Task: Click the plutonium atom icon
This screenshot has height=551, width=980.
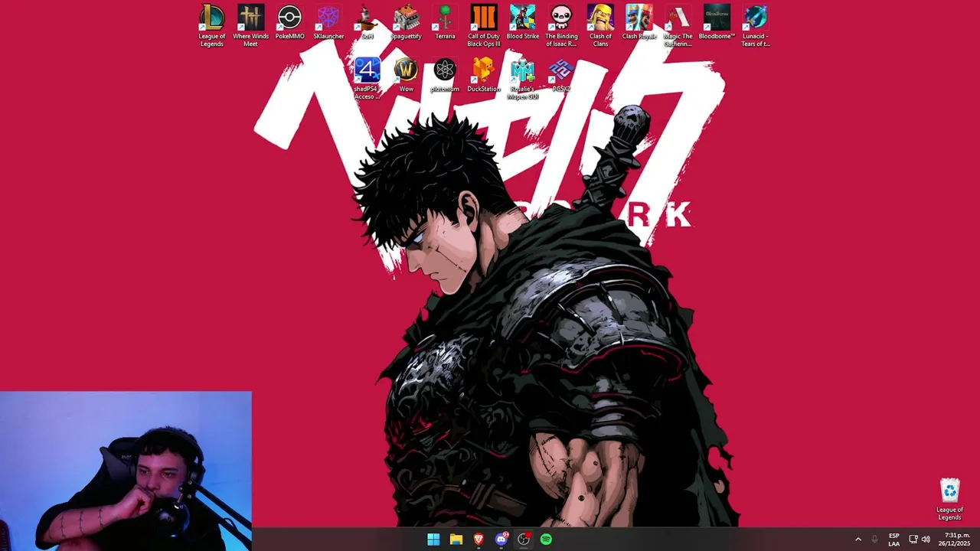Action: click(x=445, y=75)
